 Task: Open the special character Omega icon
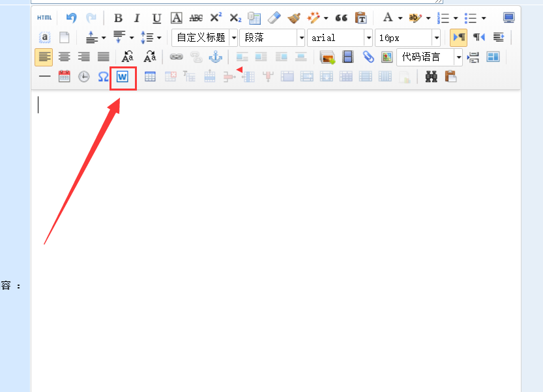tap(104, 77)
